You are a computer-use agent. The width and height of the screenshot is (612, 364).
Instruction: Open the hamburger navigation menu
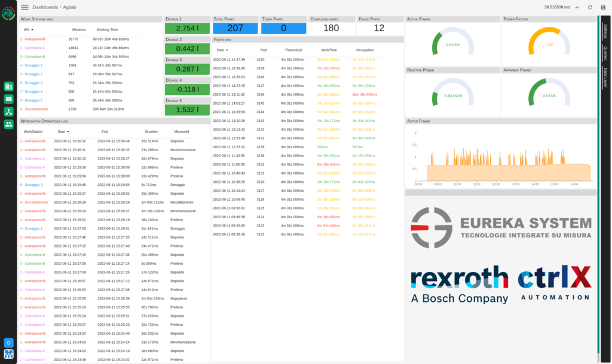click(x=25, y=7)
